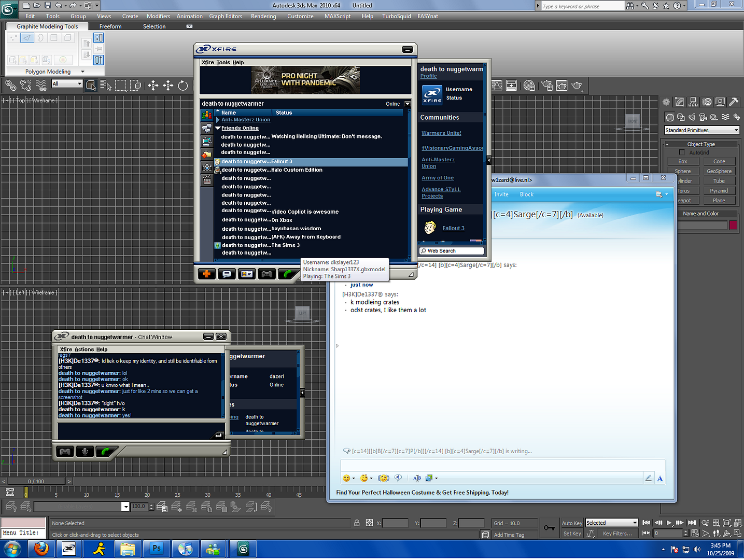The height and width of the screenshot is (560, 744).
Task: Open Standard Primitives dropdown
Action: pos(702,130)
